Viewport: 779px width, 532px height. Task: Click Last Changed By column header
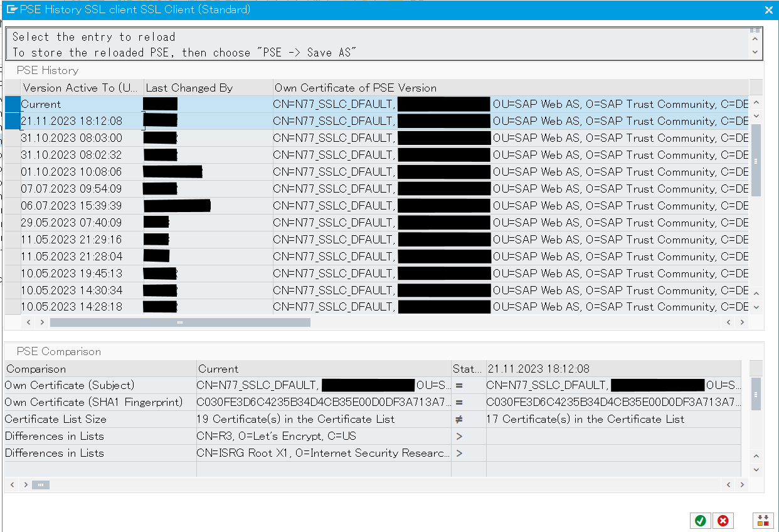pos(208,88)
